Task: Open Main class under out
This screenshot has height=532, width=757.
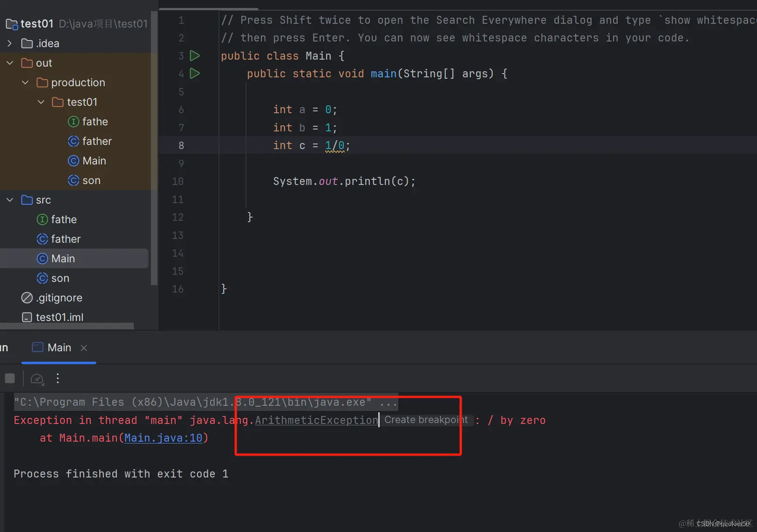Action: 87,161
